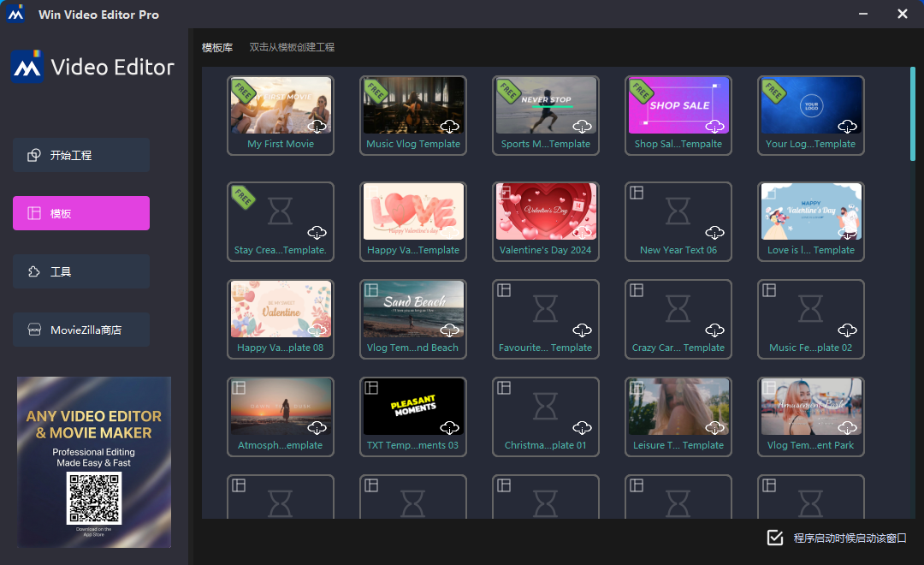Download My First Movie via its cloud icon

pos(317,126)
